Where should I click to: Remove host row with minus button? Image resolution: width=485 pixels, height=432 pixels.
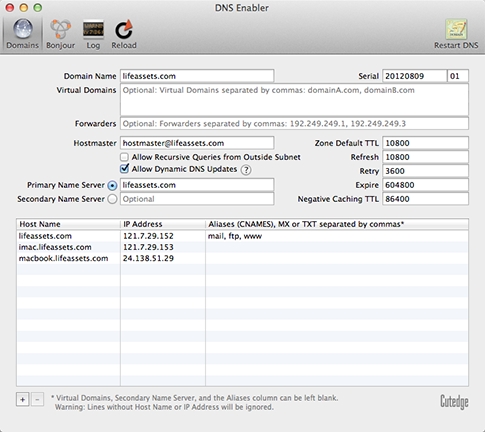pyautogui.click(x=37, y=399)
